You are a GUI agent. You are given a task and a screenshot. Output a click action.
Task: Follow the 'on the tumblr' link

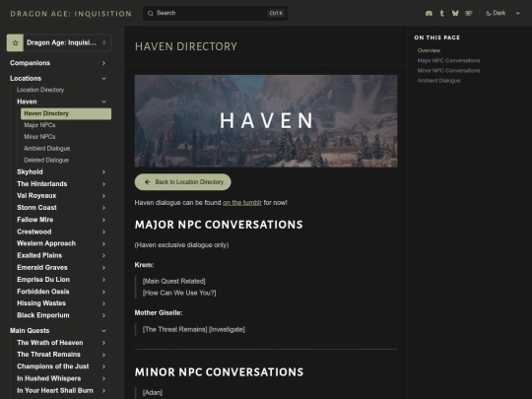click(x=242, y=203)
